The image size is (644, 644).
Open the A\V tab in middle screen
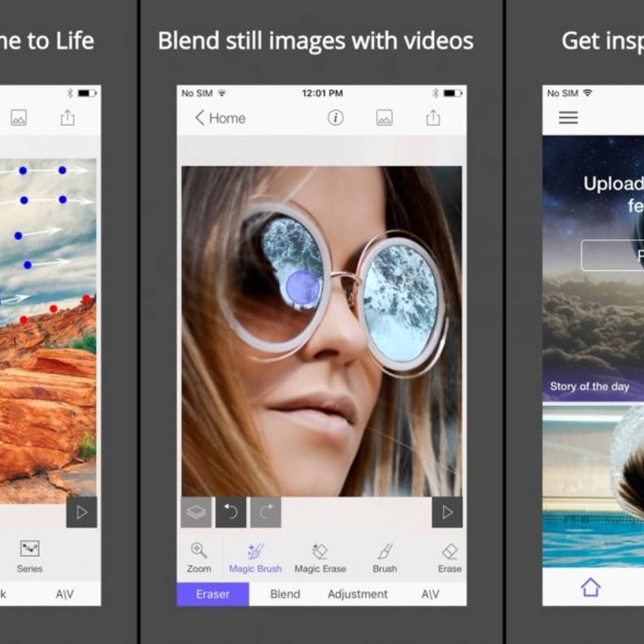pos(431,594)
